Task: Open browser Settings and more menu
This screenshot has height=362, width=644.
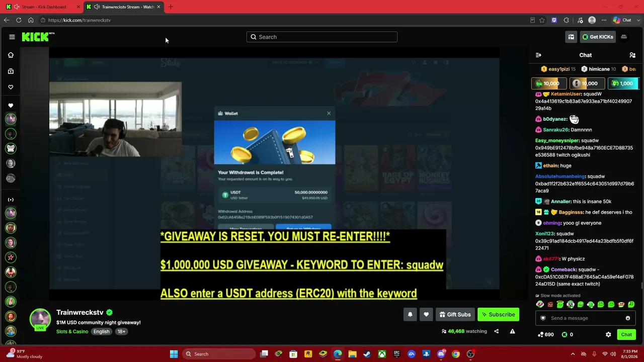Action: (604, 20)
